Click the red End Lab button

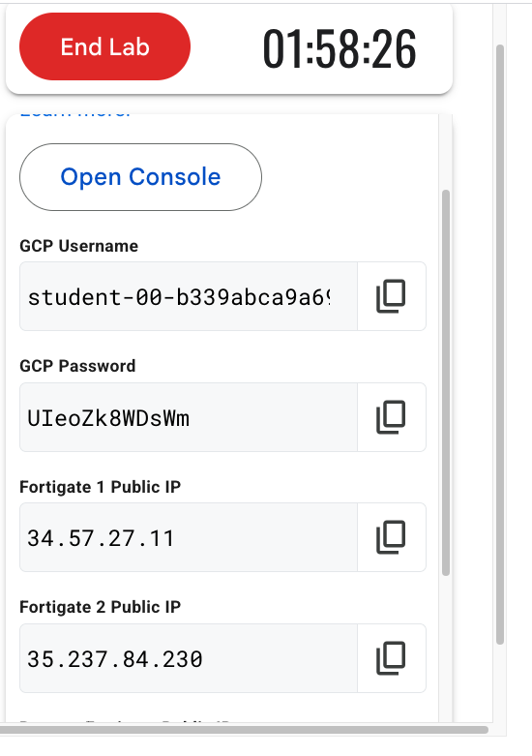pos(105,46)
